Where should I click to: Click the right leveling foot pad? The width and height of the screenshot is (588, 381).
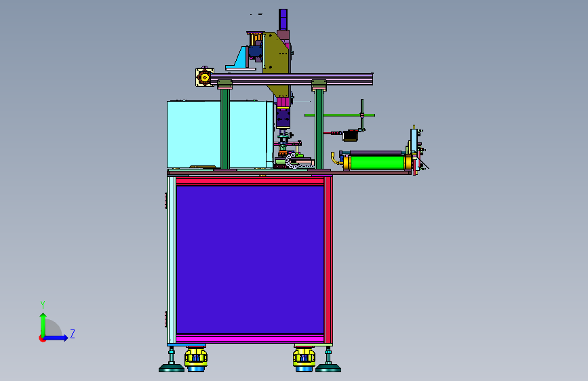[328, 368]
